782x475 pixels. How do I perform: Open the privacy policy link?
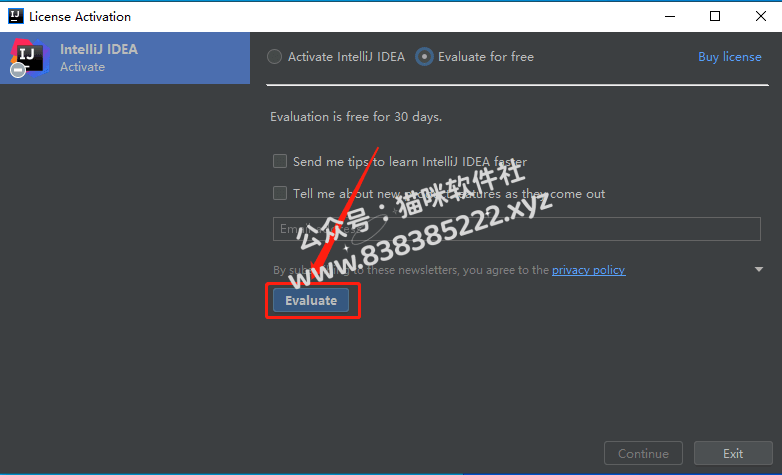pyautogui.click(x=588, y=270)
